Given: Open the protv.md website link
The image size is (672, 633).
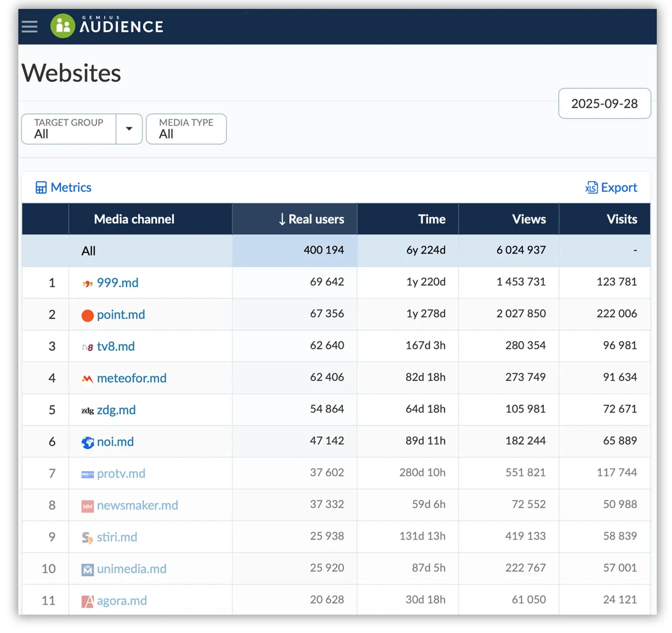Looking at the screenshot, I should (x=121, y=473).
